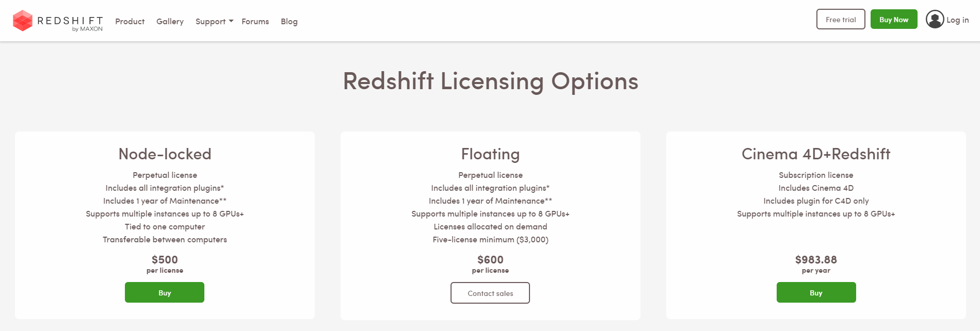Image resolution: width=980 pixels, height=331 pixels.
Task: Go to the Gallery page
Action: click(x=170, y=21)
